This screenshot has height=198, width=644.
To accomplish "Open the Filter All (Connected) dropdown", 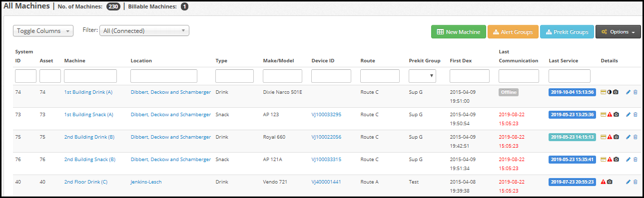I will click(x=144, y=31).
